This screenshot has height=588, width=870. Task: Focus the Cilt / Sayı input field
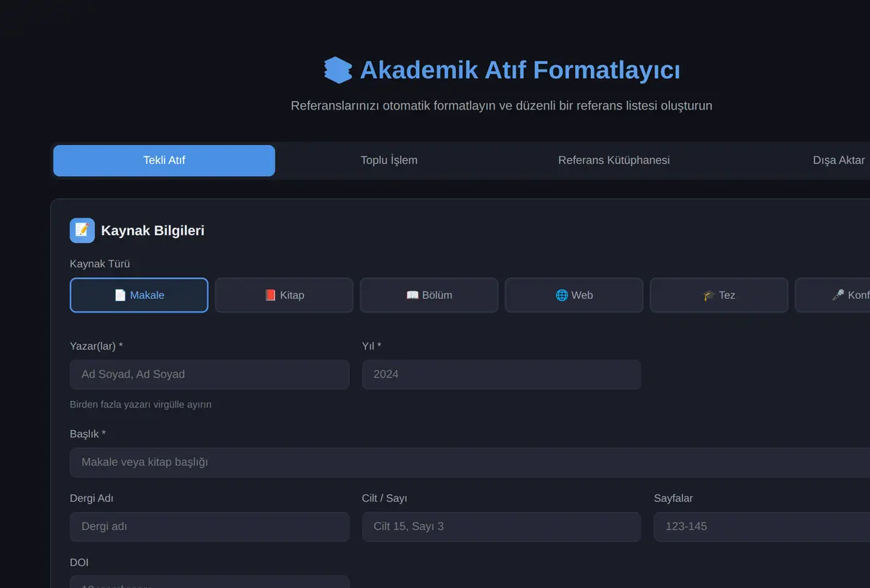pyautogui.click(x=502, y=527)
